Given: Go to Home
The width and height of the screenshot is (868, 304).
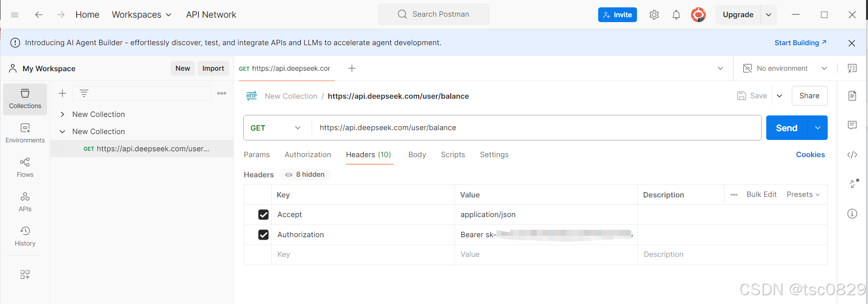Looking at the screenshot, I should [87, 15].
